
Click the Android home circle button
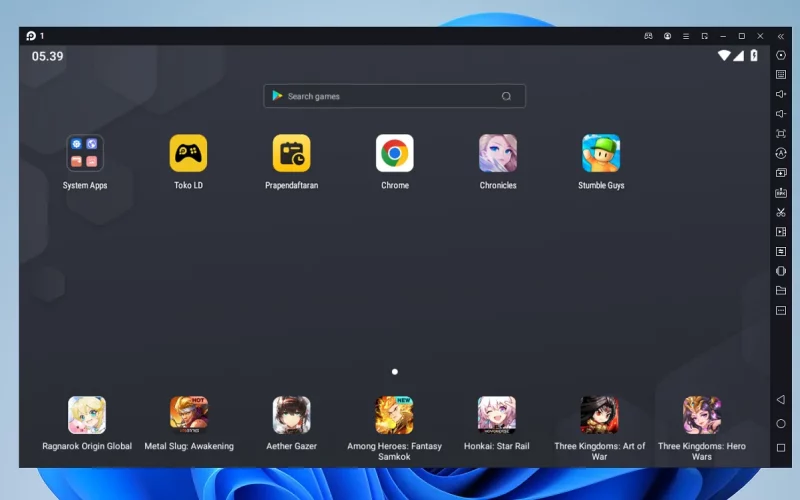click(x=781, y=423)
